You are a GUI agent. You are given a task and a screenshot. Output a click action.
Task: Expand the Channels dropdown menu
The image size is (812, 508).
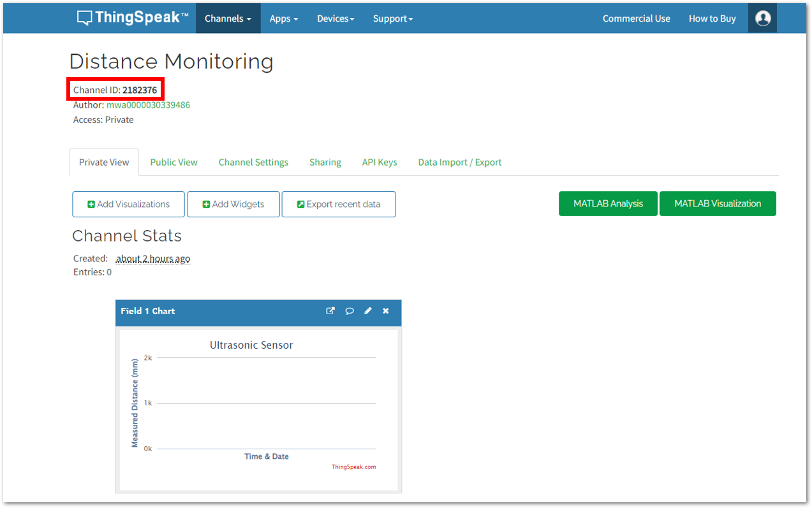(x=228, y=18)
